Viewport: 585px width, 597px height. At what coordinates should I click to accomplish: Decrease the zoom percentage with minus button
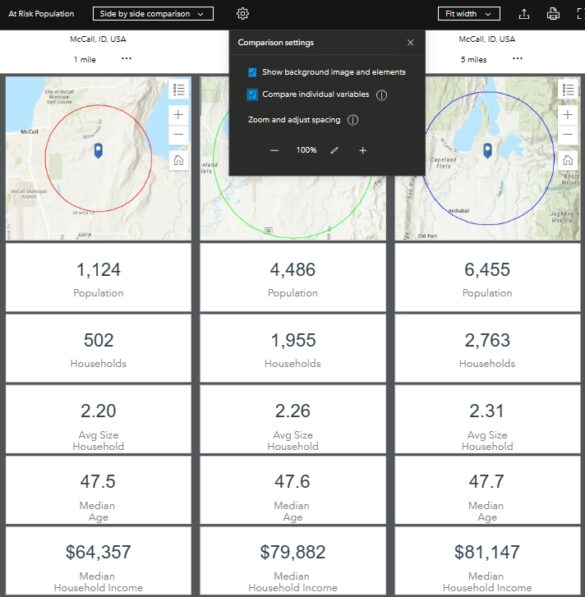(274, 150)
